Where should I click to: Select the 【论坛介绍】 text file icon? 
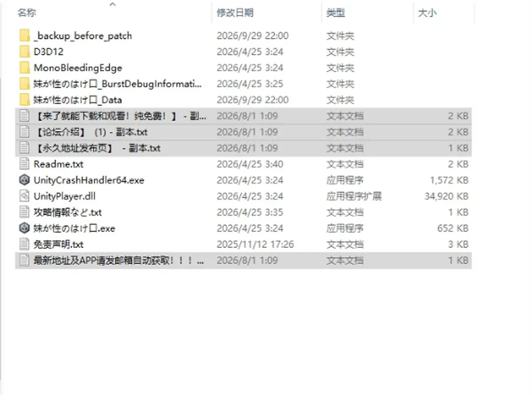point(24,132)
